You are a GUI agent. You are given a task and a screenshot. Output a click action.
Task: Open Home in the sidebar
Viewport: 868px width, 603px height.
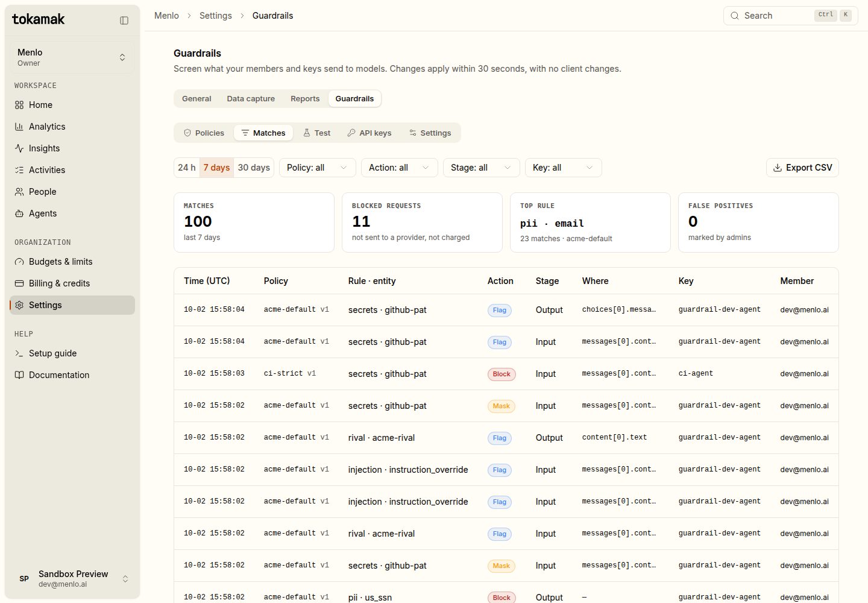pos(72,105)
